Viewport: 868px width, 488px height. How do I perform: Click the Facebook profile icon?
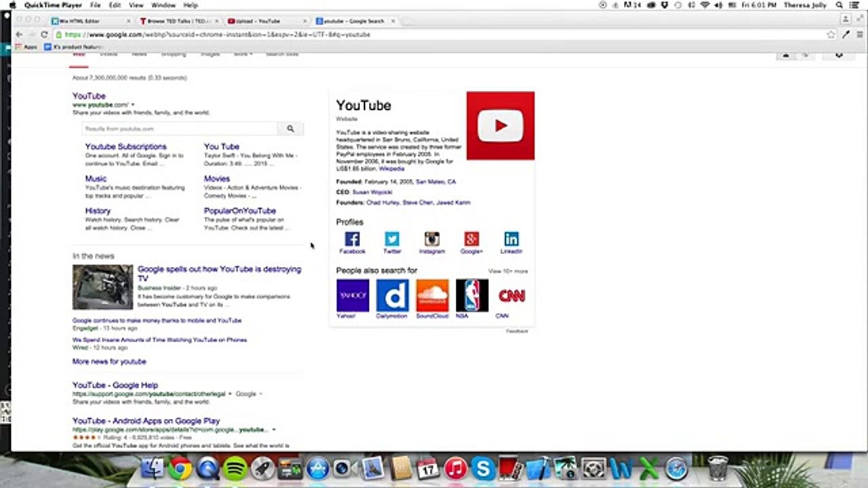352,239
